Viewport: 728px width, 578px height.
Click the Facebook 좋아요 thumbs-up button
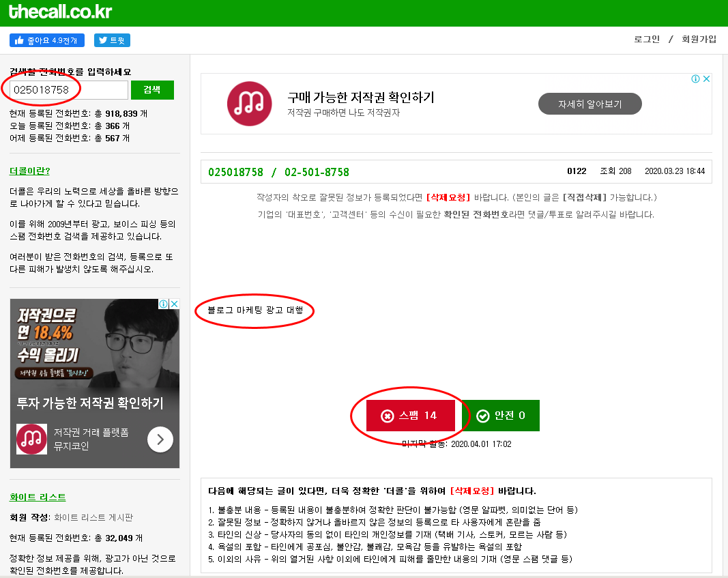click(x=47, y=40)
